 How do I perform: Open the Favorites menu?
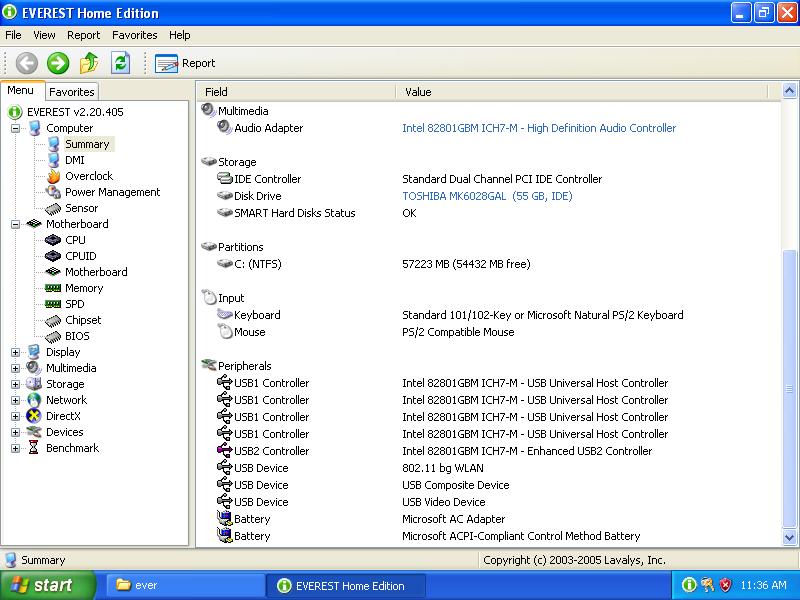coord(135,35)
